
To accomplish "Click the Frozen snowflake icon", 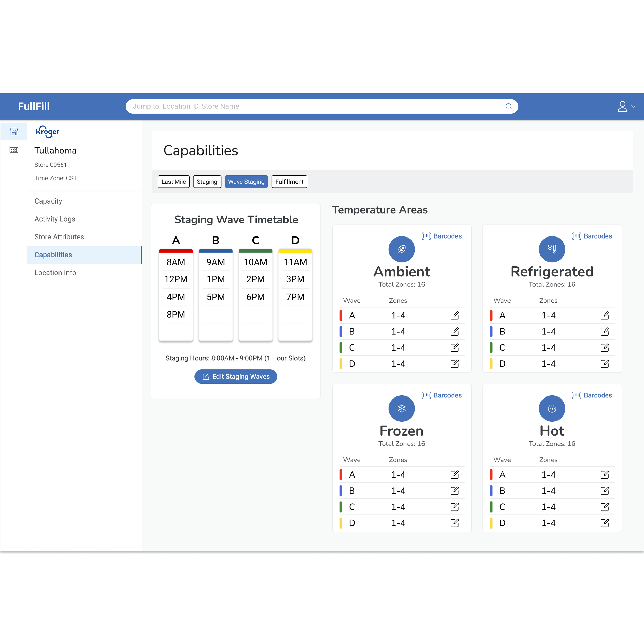I will pyautogui.click(x=402, y=408).
